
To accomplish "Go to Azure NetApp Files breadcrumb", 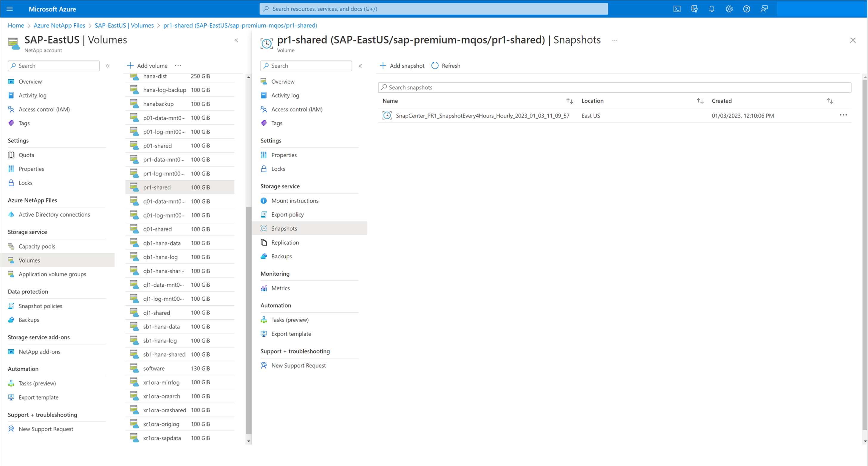I will [59, 26].
